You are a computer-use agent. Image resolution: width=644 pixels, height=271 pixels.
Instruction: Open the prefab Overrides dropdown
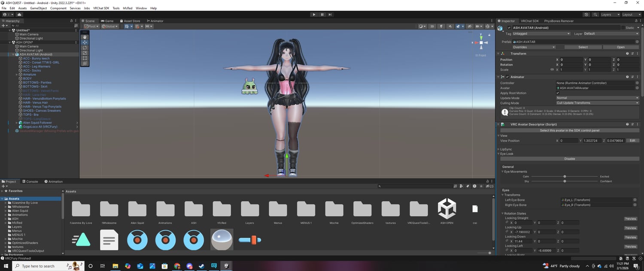pyautogui.click(x=534, y=47)
